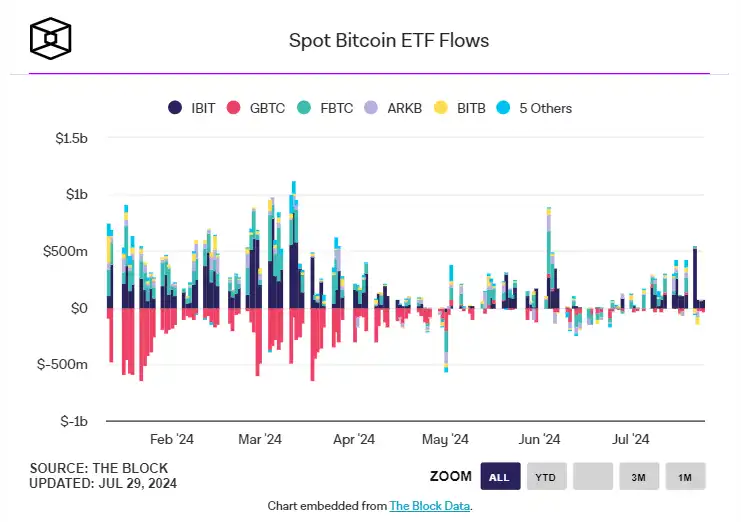Click The Block cube logo

click(50, 39)
